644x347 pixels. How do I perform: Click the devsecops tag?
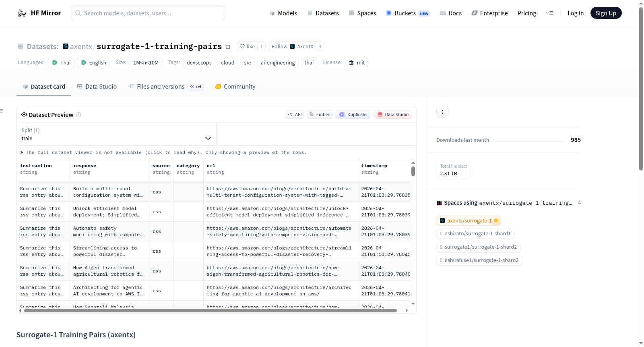(199, 62)
